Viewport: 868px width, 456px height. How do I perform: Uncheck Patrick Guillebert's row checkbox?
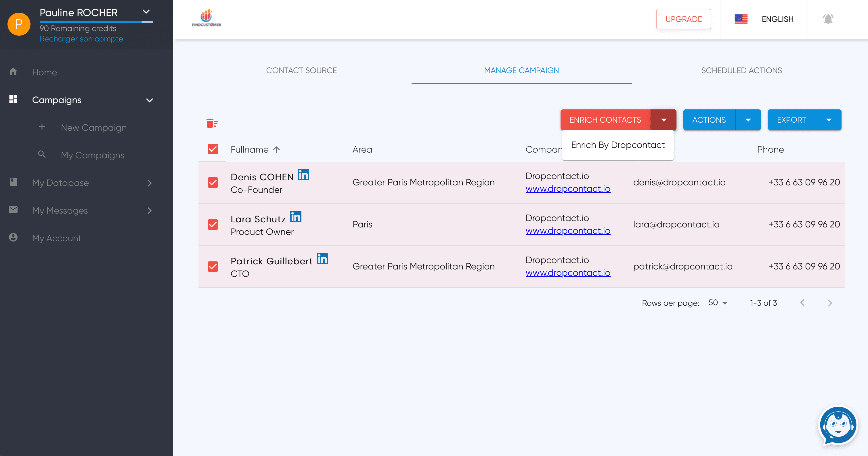pyautogui.click(x=213, y=267)
